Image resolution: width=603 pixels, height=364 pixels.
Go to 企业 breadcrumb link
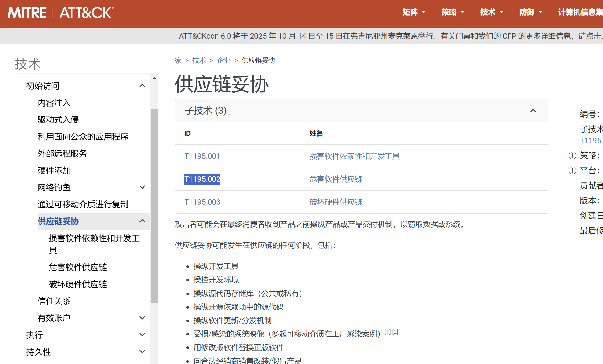click(224, 60)
